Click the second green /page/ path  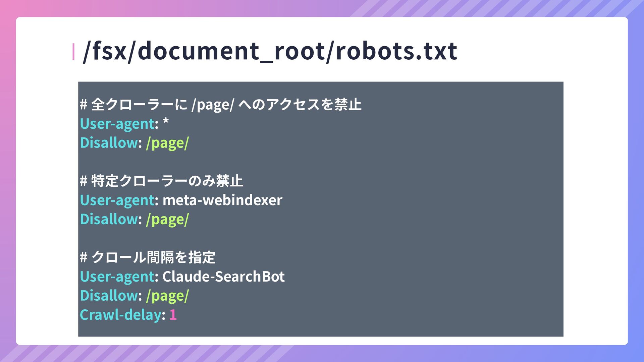click(x=168, y=220)
